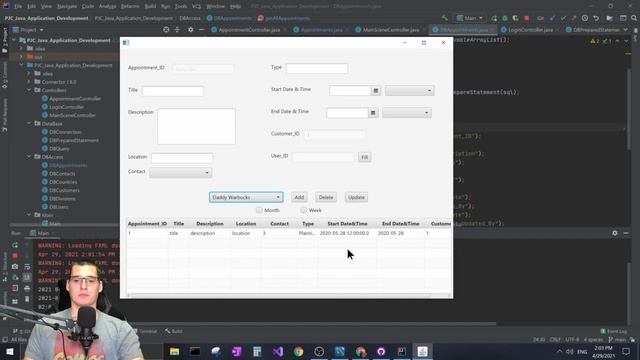
Task: Open the Event Log in status bar
Action: pos(614,331)
